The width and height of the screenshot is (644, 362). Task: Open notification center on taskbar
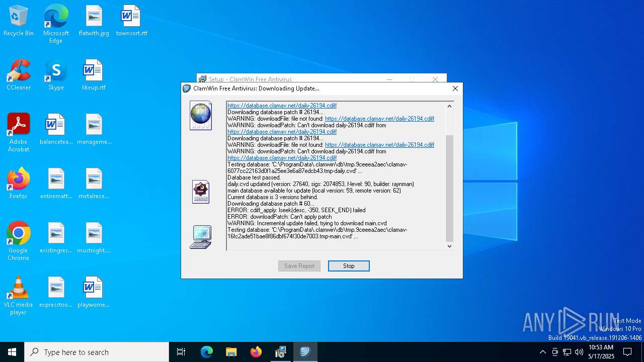tap(627, 352)
